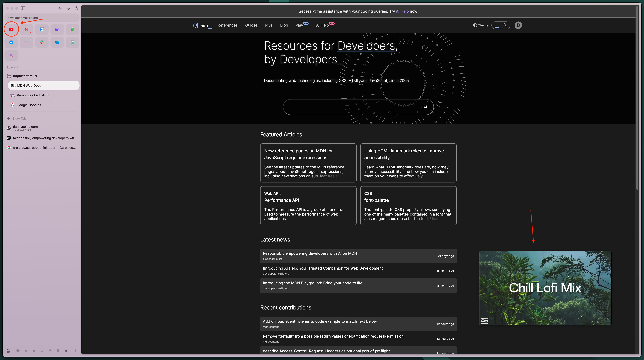Viewport: 644px width, 360px height.
Task: Open New reference pages on MDN article
Action: tap(299, 154)
